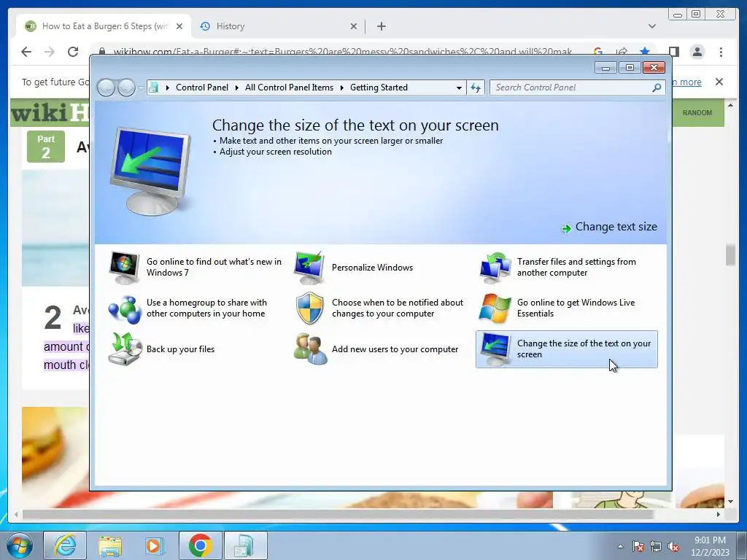Click the Add new users people icon
Viewport: 747px width, 560px height.
310,349
